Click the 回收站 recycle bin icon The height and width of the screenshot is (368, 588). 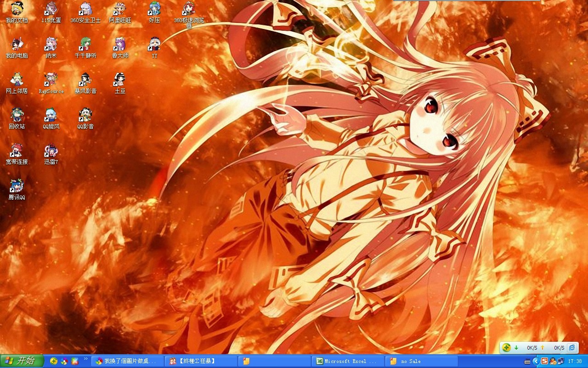tap(17, 116)
